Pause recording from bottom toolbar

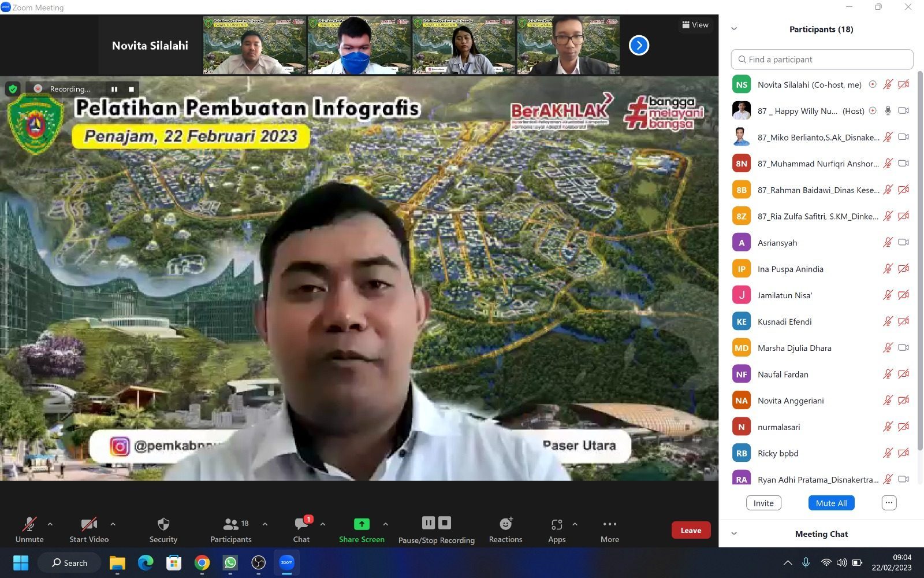coord(428,523)
